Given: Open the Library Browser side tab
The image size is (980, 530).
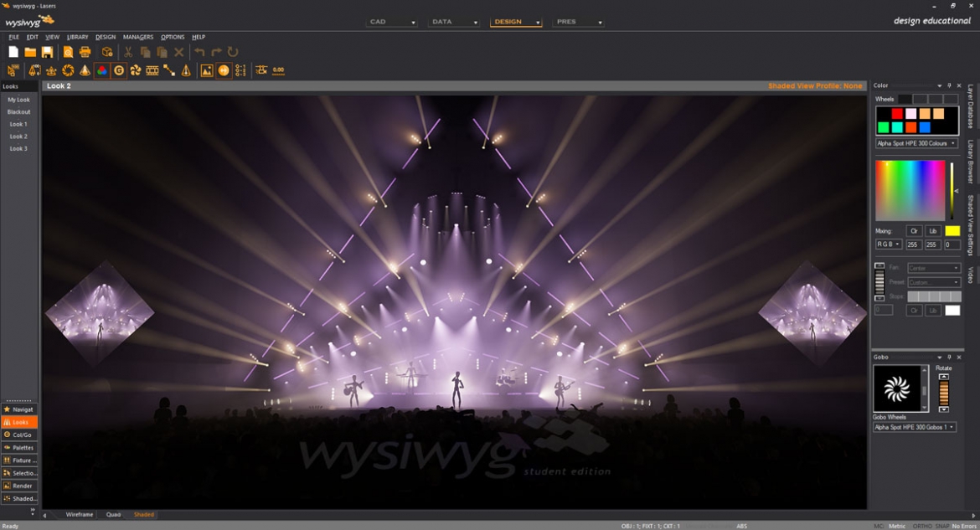Looking at the screenshot, I should point(971,162).
